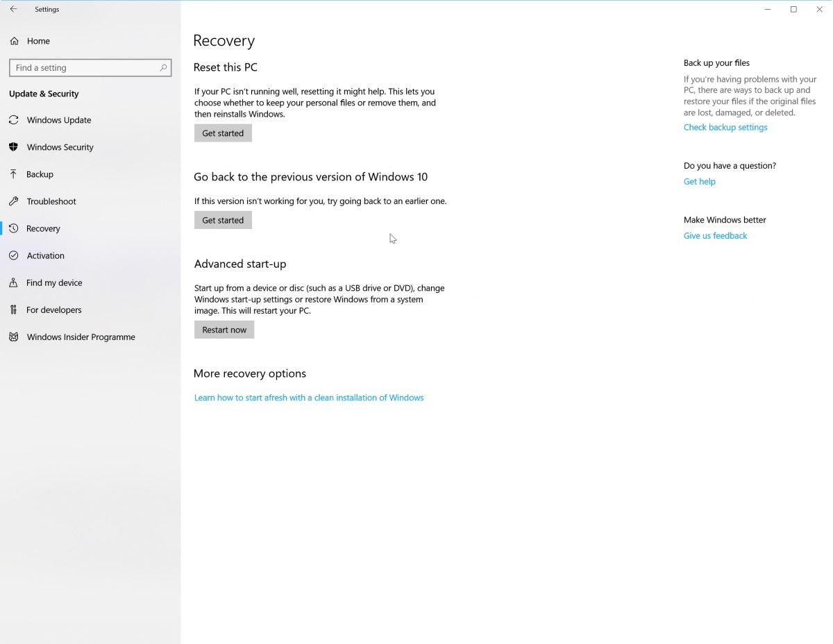Click the Get help link

coord(699,182)
